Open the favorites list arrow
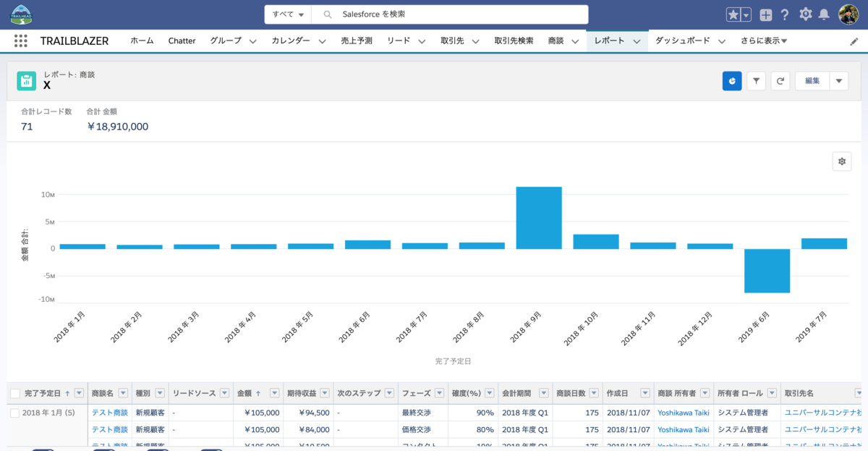868x451 pixels. 746,14
